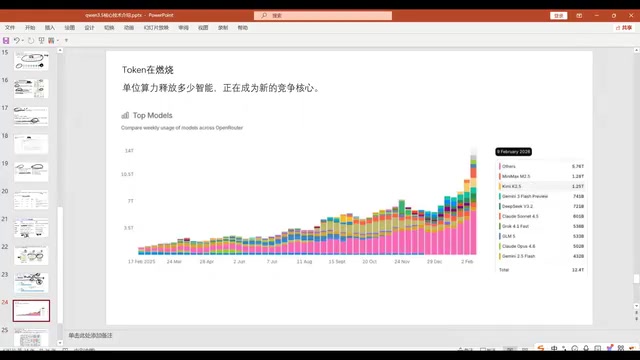Select slide 15 thumbnail
The image size is (640, 360).
[x=31, y=60]
